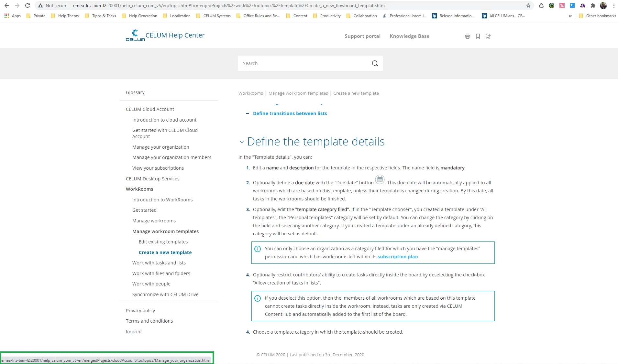The width and height of the screenshot is (618, 364).
Task: Open the All CELUMians bookmark
Action: click(x=503, y=16)
